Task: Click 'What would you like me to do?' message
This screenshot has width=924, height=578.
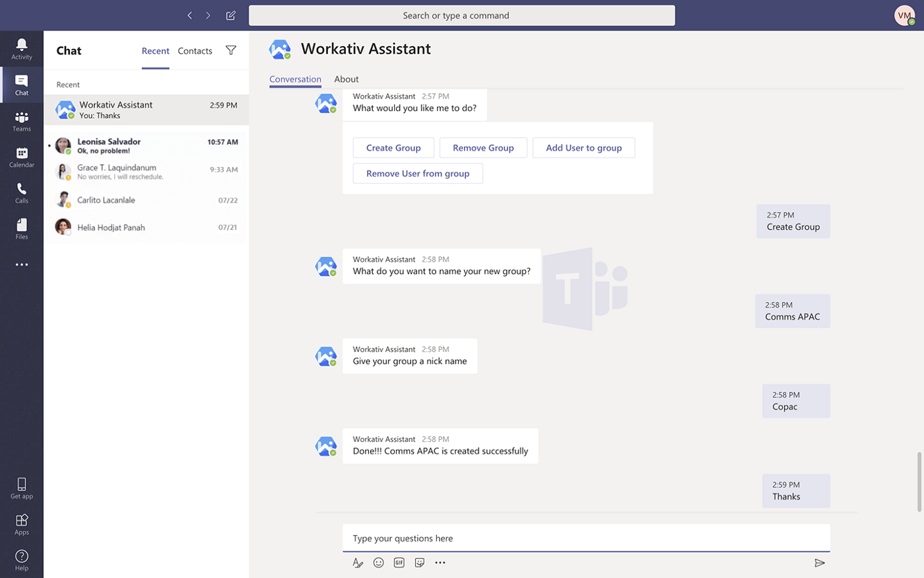Action: coord(414,104)
